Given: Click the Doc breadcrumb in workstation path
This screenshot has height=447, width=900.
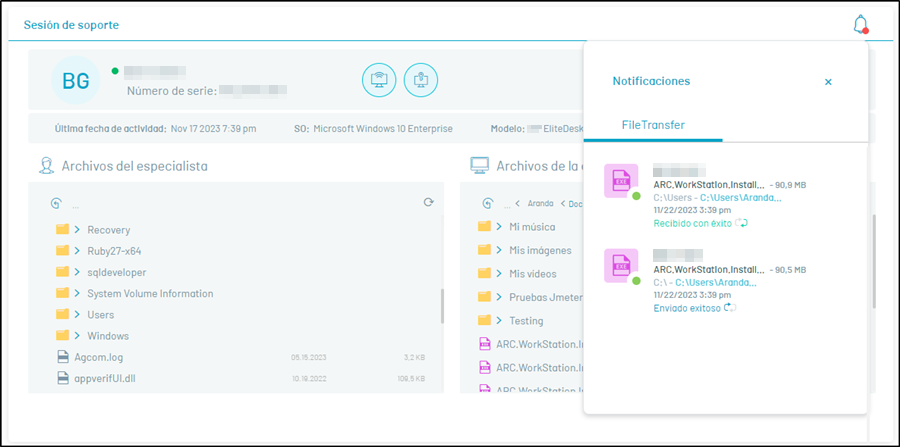Looking at the screenshot, I should tap(576, 203).
